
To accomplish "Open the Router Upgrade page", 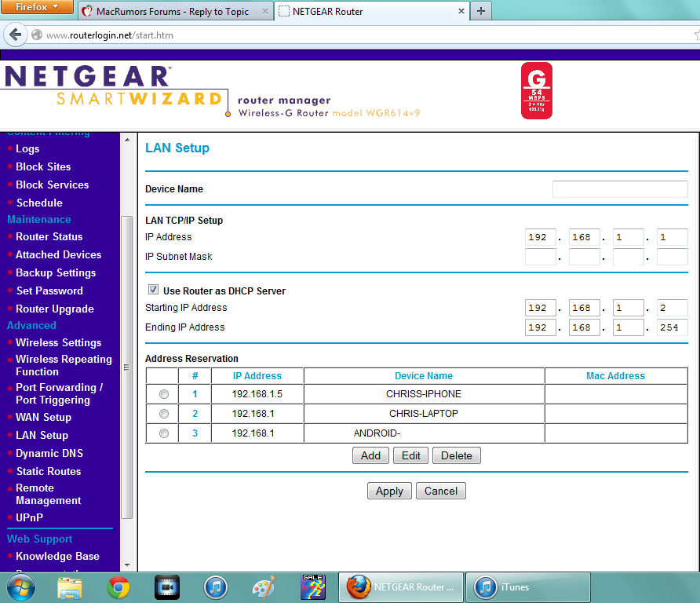I will pos(55,309).
